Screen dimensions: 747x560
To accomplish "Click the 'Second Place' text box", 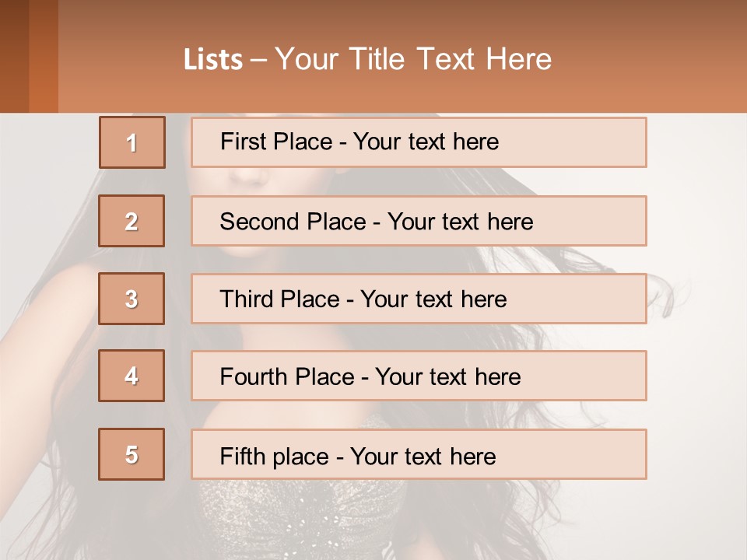I will pyautogui.click(x=419, y=221).
